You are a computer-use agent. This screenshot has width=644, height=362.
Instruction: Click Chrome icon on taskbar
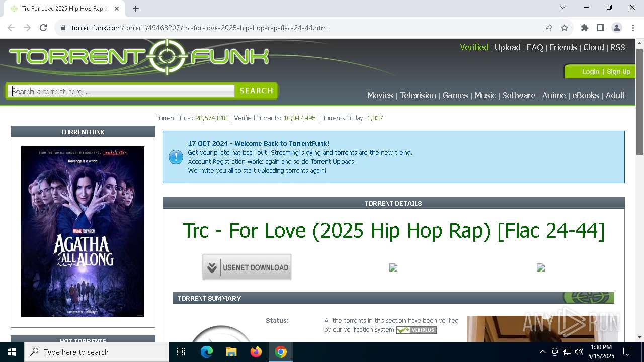coord(281,352)
